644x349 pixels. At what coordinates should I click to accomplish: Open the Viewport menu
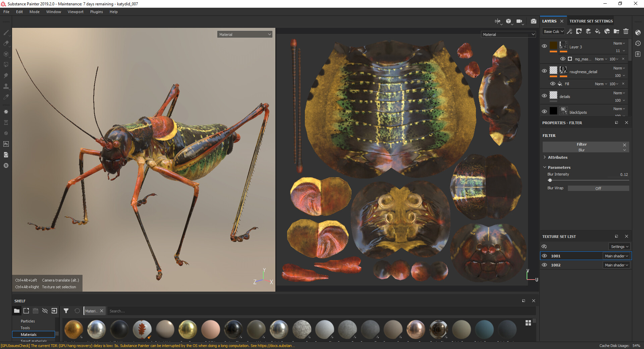[75, 12]
